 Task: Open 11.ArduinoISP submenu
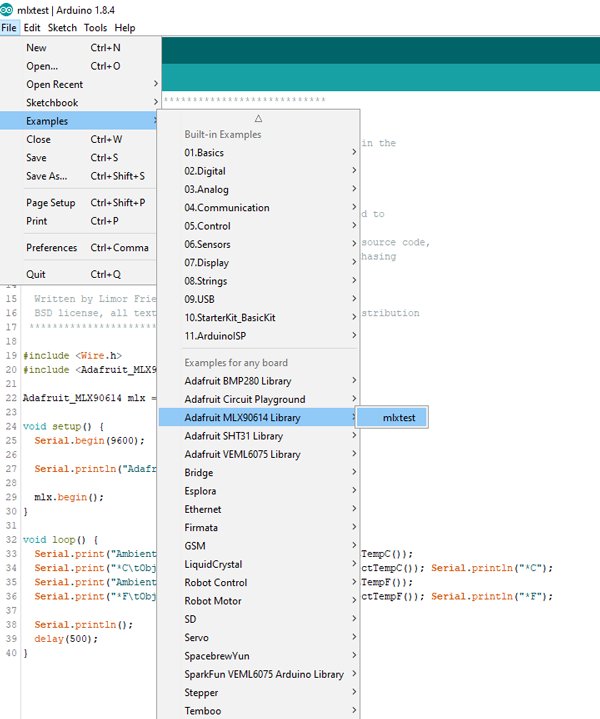pyautogui.click(x=259, y=336)
